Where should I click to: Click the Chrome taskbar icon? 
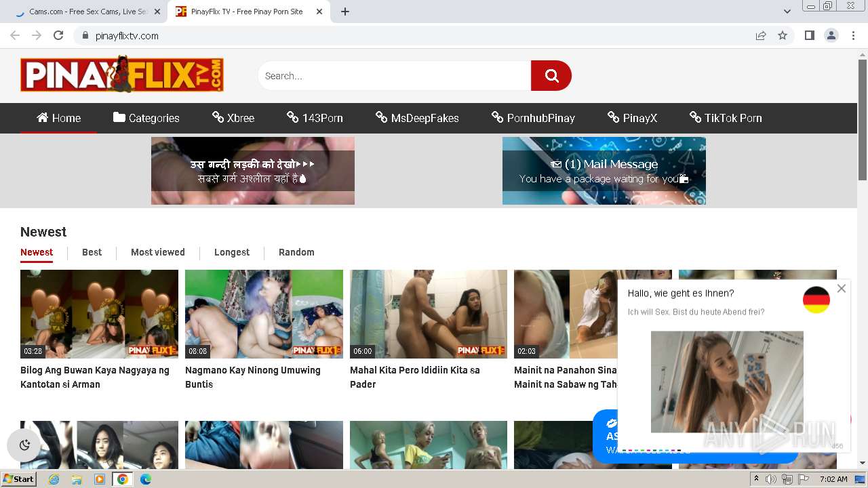tap(123, 479)
